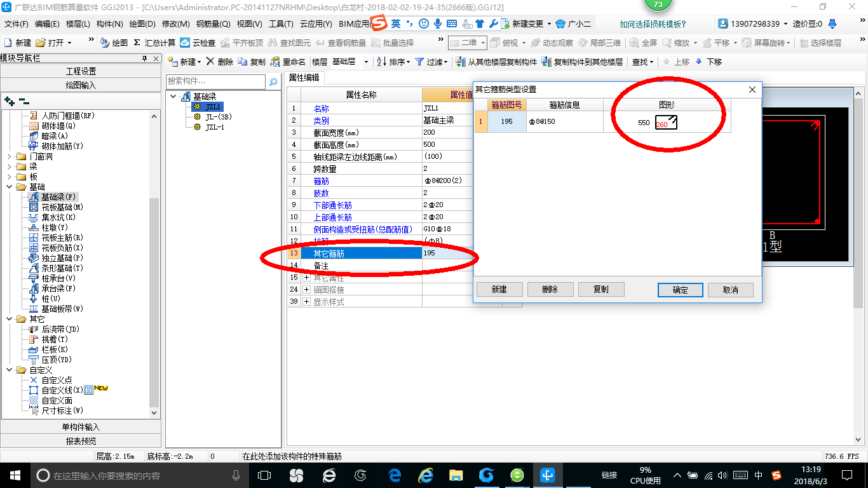Click 重命名 rename component icon
This screenshot has width=868, height=488.
(x=288, y=62)
